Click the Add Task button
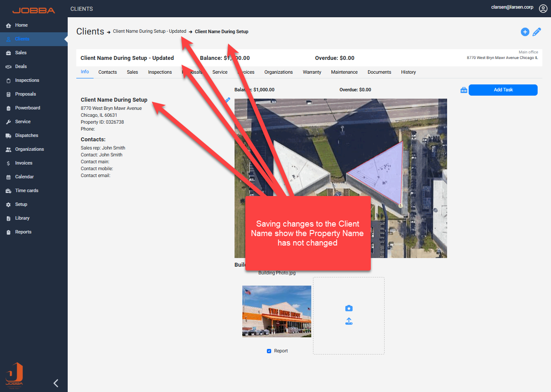Image resolution: width=551 pixels, height=392 pixels. 503,90
